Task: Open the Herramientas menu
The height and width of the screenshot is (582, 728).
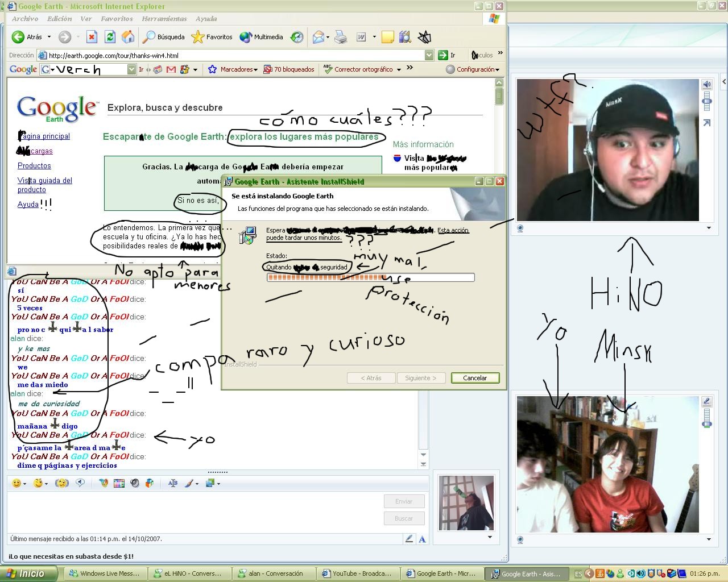Action: (x=164, y=19)
